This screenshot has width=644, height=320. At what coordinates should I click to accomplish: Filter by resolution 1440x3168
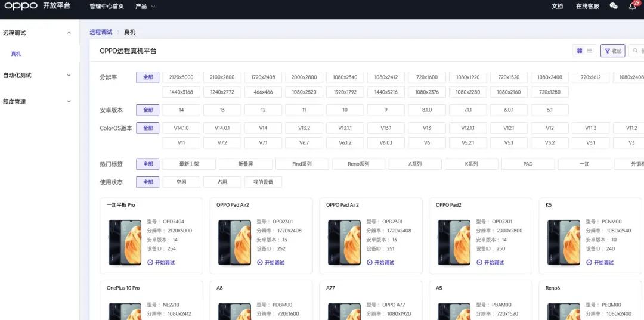click(x=181, y=92)
